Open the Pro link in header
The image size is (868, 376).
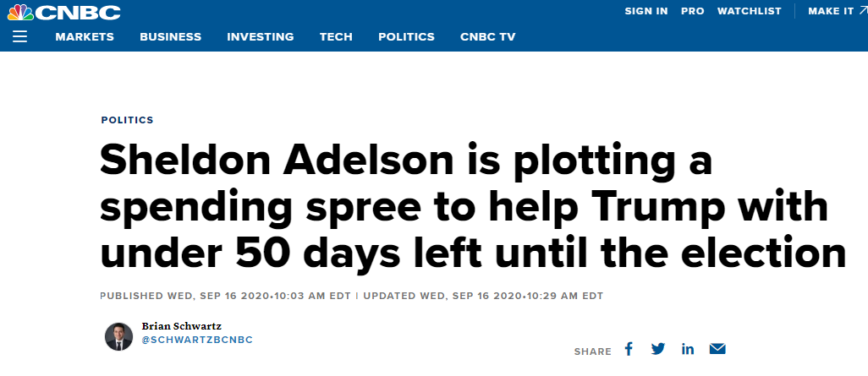pyautogui.click(x=692, y=11)
